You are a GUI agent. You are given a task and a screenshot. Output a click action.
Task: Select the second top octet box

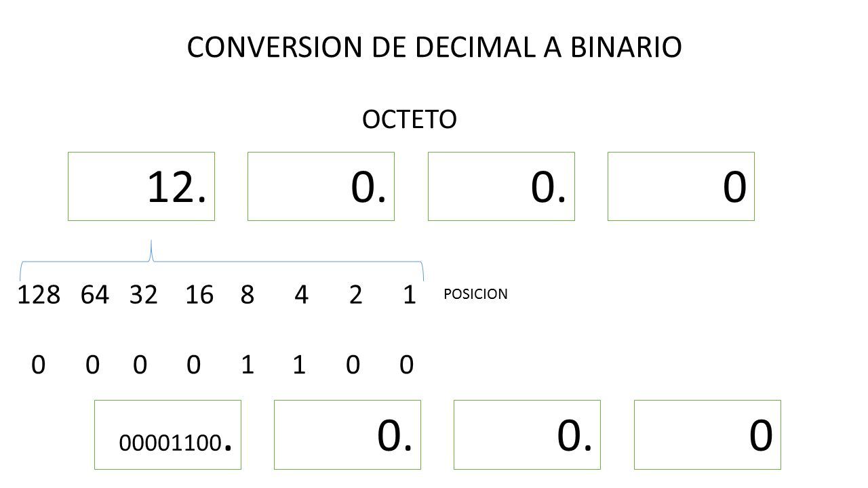point(321,186)
